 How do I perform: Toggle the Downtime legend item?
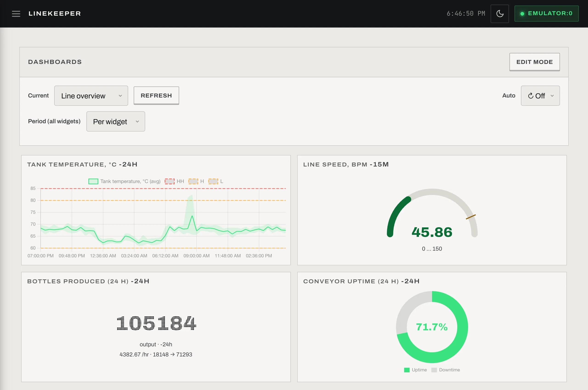[x=446, y=370]
